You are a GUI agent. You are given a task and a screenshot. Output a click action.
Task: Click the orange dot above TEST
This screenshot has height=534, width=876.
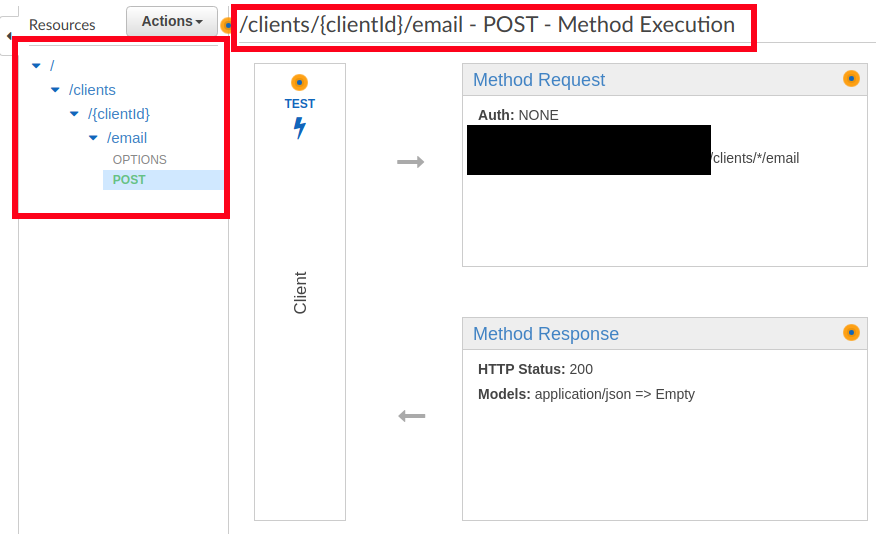coord(299,83)
